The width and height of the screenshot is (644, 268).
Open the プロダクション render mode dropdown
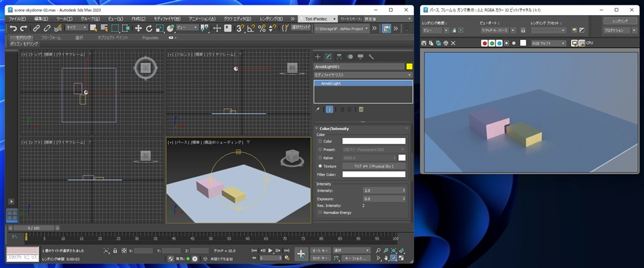click(620, 30)
